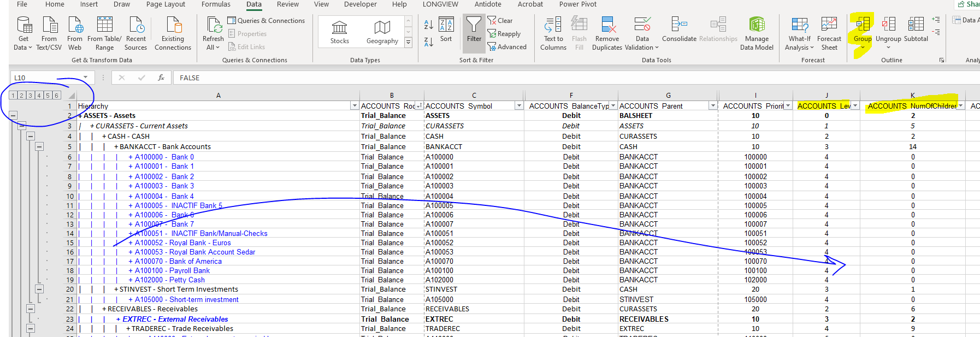The width and height of the screenshot is (980, 337).
Task: Open ACCOUNTS NumOfChildren filter dropdown
Action: click(960, 106)
